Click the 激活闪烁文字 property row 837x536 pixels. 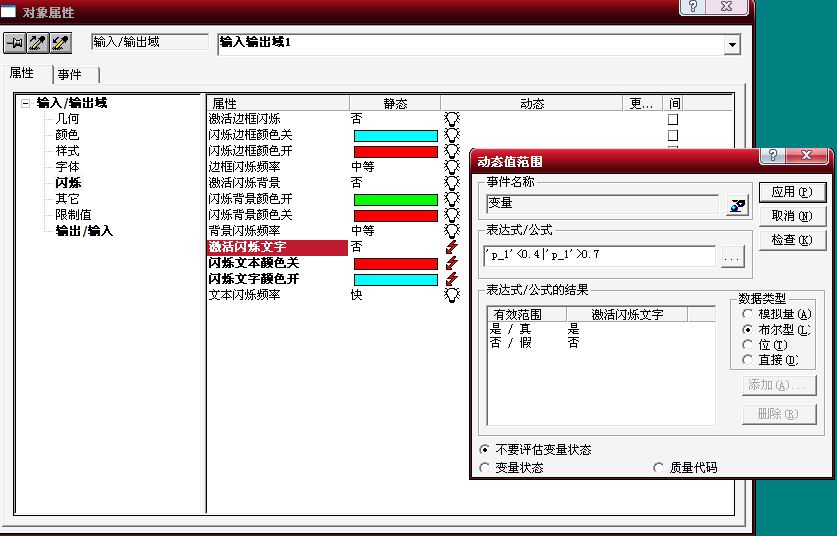pyautogui.click(x=277, y=247)
